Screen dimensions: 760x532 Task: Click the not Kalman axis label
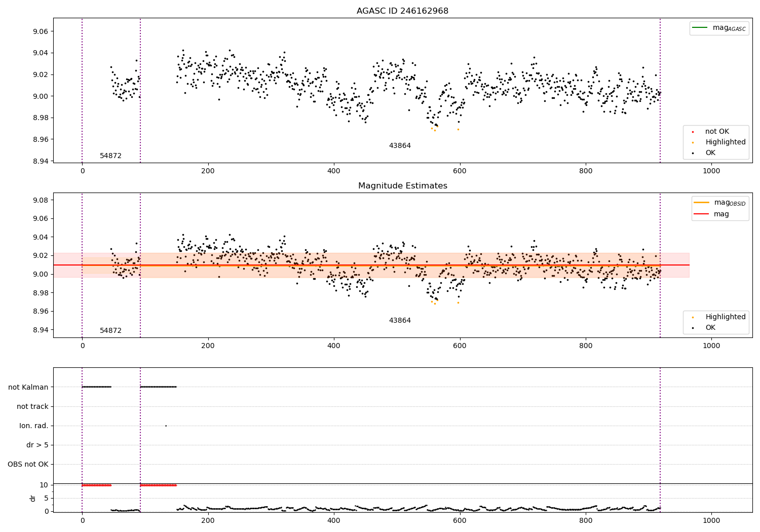point(28,387)
